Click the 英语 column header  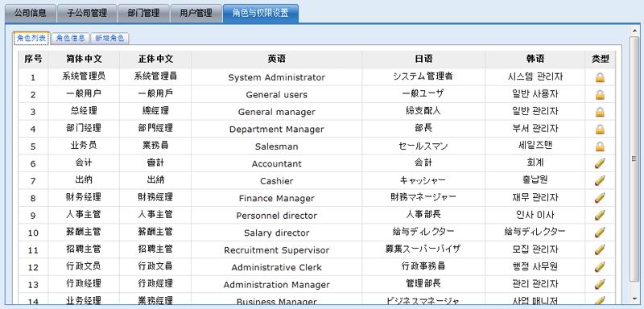pyautogui.click(x=276, y=59)
